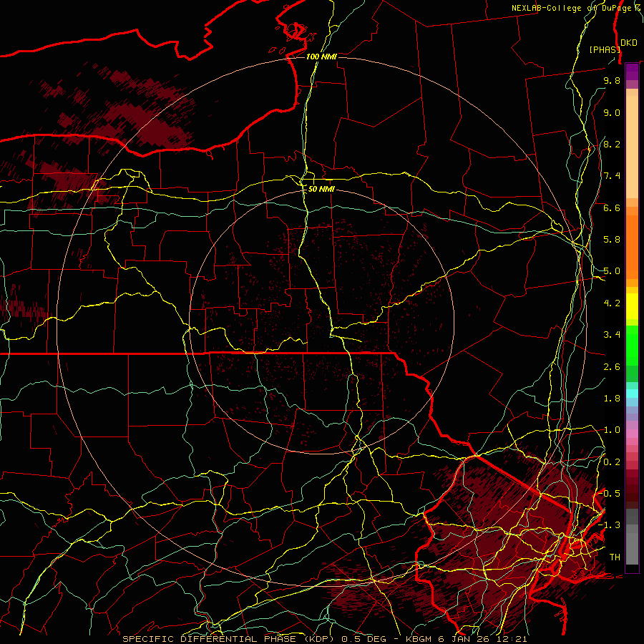Select the 6.6 scale label
This screenshot has width=644, height=644.
[612, 208]
